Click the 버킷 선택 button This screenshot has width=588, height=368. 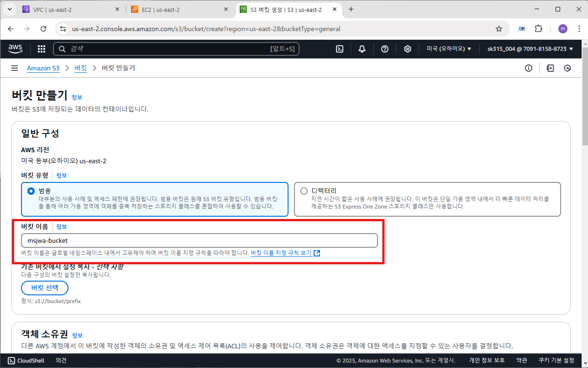pyautogui.click(x=45, y=288)
